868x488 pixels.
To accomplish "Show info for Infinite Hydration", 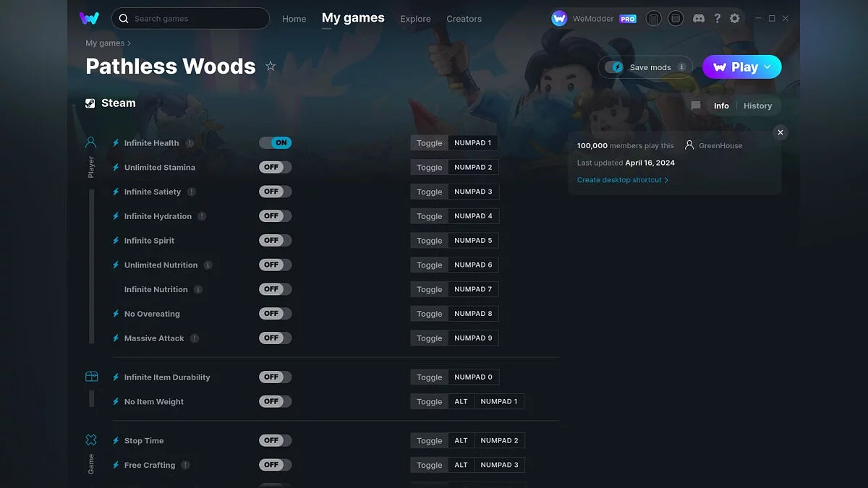I will [x=202, y=216].
